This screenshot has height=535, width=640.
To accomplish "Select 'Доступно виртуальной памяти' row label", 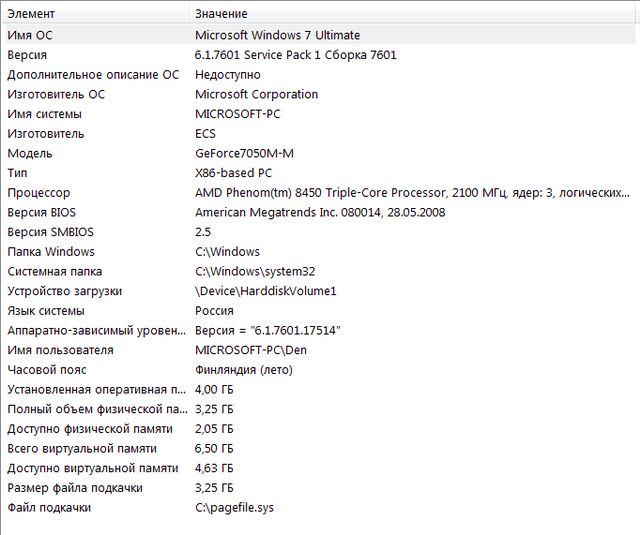I will (93, 468).
